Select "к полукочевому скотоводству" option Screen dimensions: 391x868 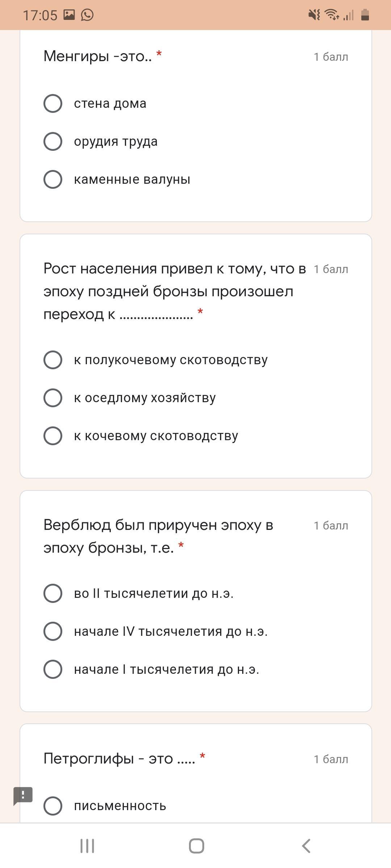pyautogui.click(x=53, y=360)
